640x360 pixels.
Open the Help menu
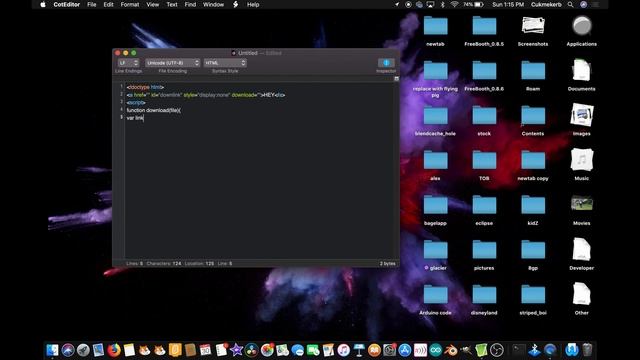[253, 4]
